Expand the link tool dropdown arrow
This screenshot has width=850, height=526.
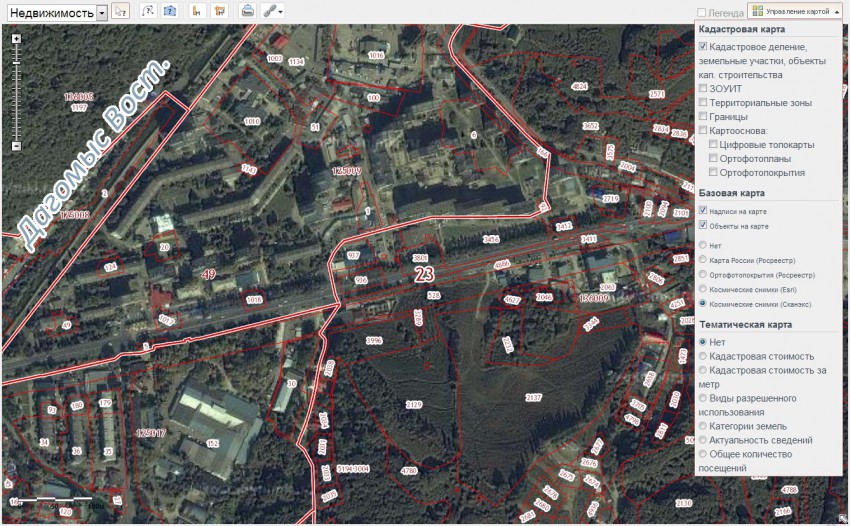pyautogui.click(x=281, y=13)
